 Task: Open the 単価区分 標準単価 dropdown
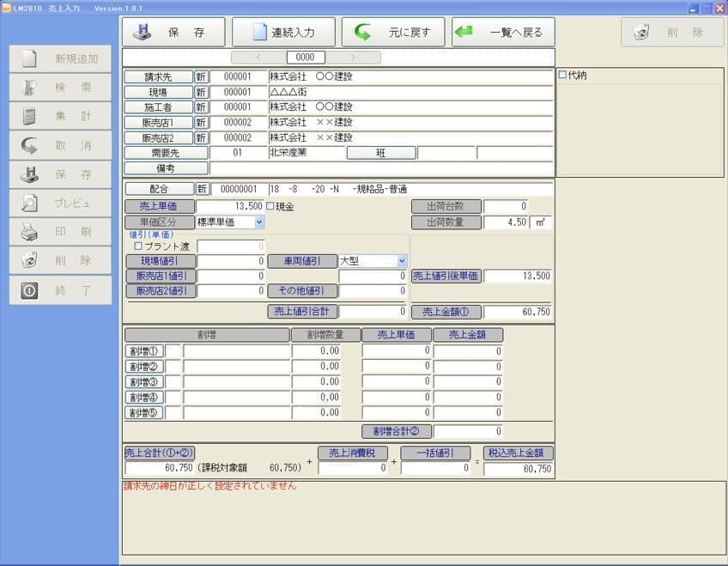tap(259, 222)
